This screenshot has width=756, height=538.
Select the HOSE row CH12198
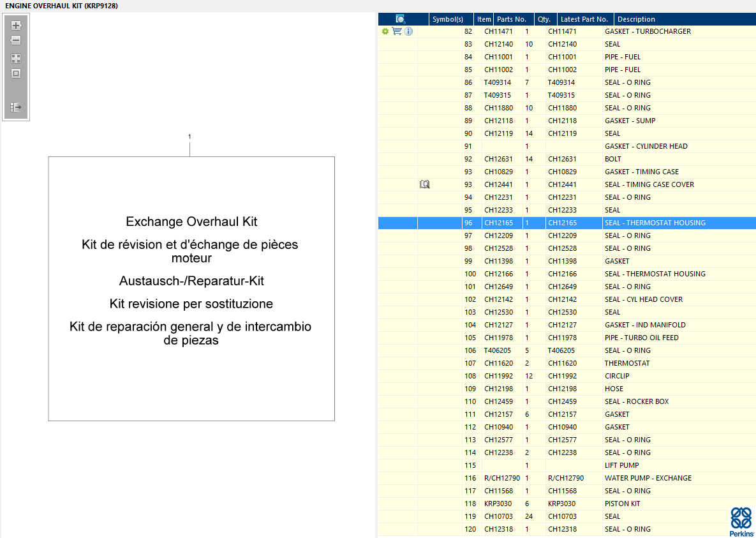(x=567, y=389)
